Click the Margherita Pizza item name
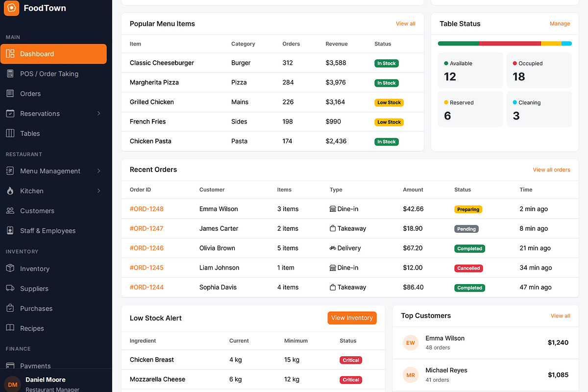 (x=154, y=82)
